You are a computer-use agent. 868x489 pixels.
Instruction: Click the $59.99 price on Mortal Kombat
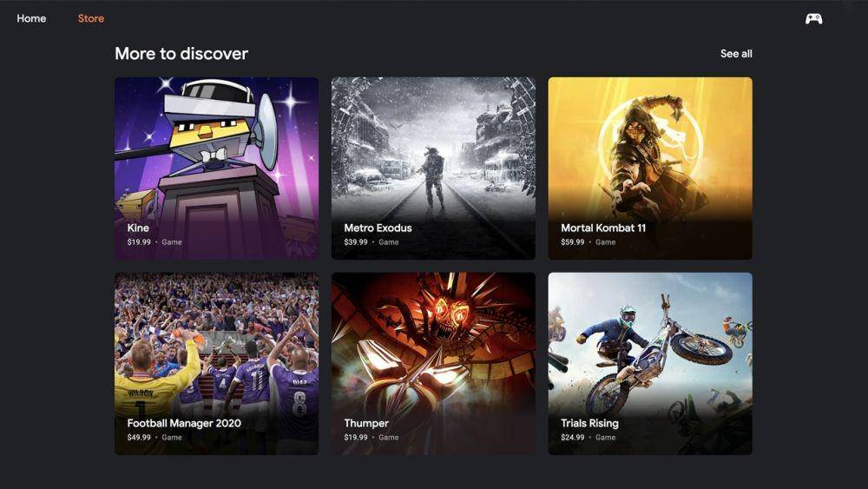pyautogui.click(x=572, y=242)
